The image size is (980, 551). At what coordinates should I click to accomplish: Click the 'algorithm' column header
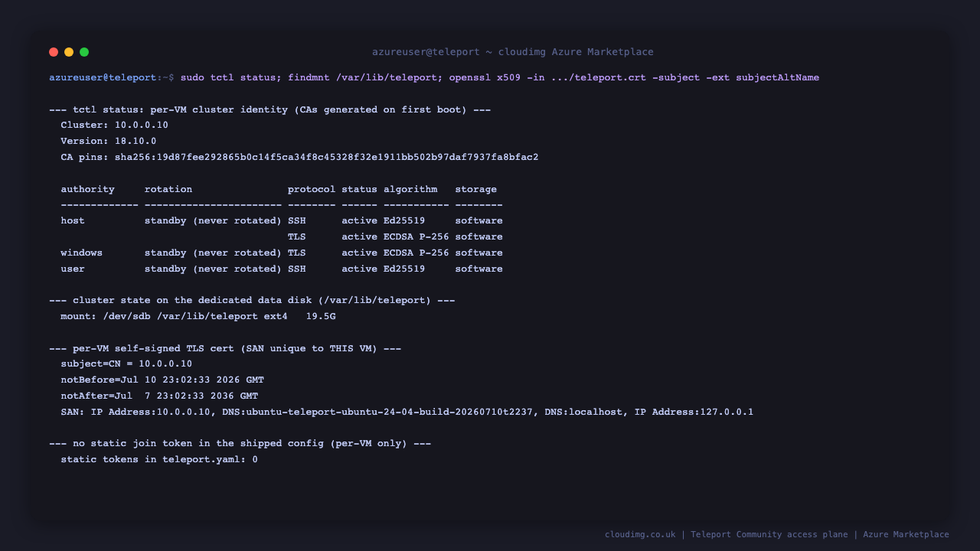pyautogui.click(x=410, y=189)
